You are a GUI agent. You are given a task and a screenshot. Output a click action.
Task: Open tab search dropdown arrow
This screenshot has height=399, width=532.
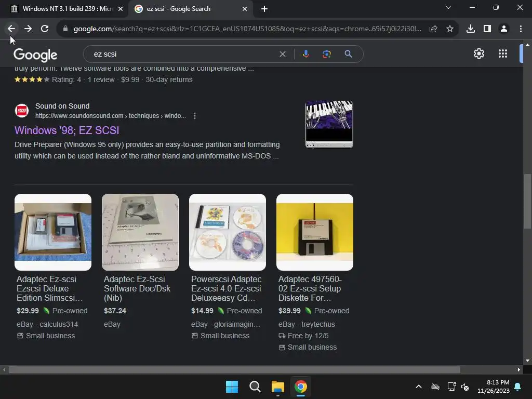click(448, 7)
